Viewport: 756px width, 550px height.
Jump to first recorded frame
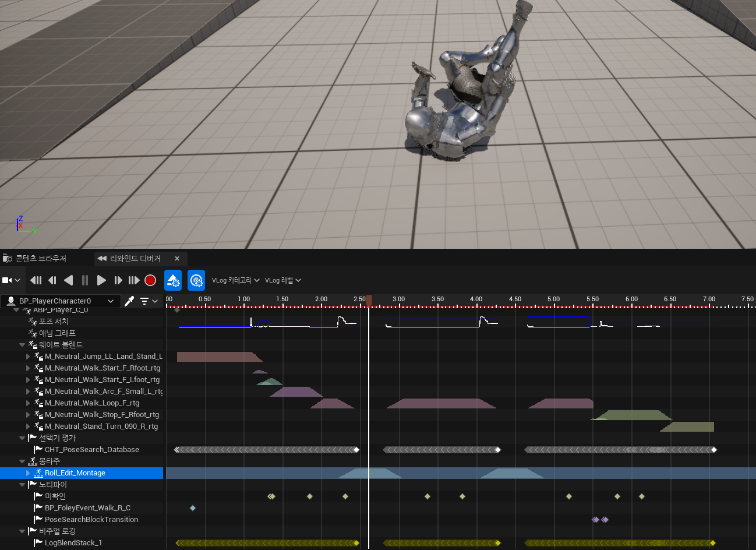pos(36,280)
